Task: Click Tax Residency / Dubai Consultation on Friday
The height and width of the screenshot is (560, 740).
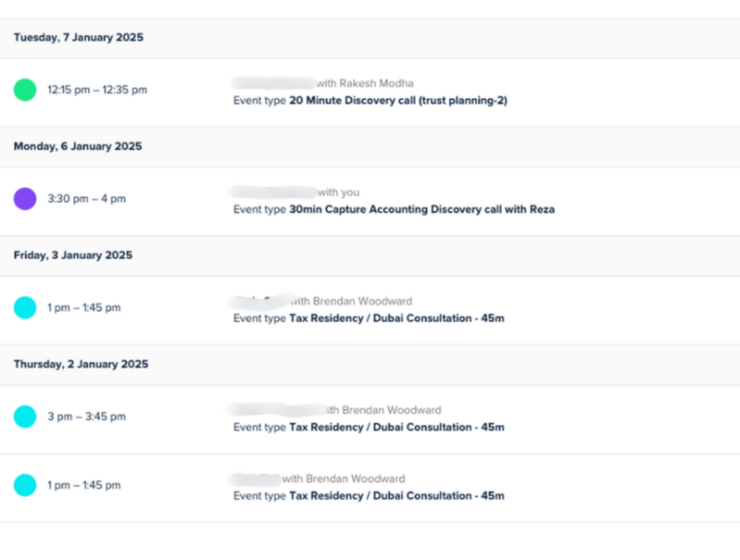Action: click(x=396, y=318)
